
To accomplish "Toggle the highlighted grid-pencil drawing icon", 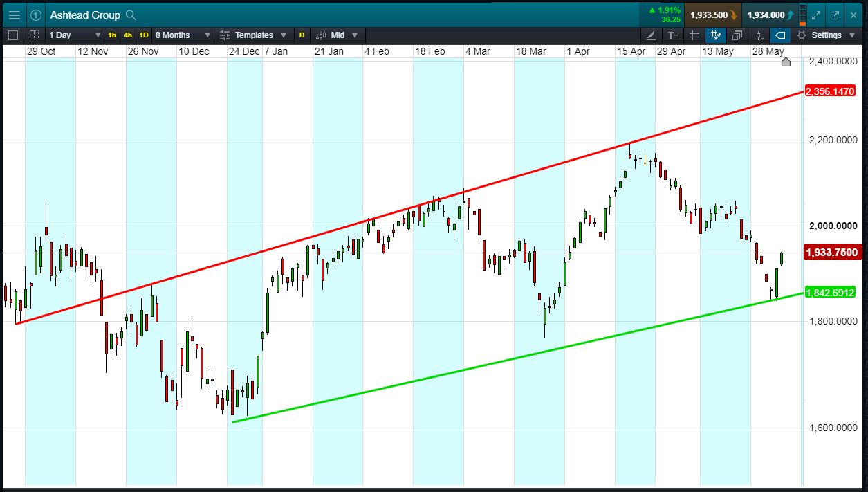I will coord(716,35).
